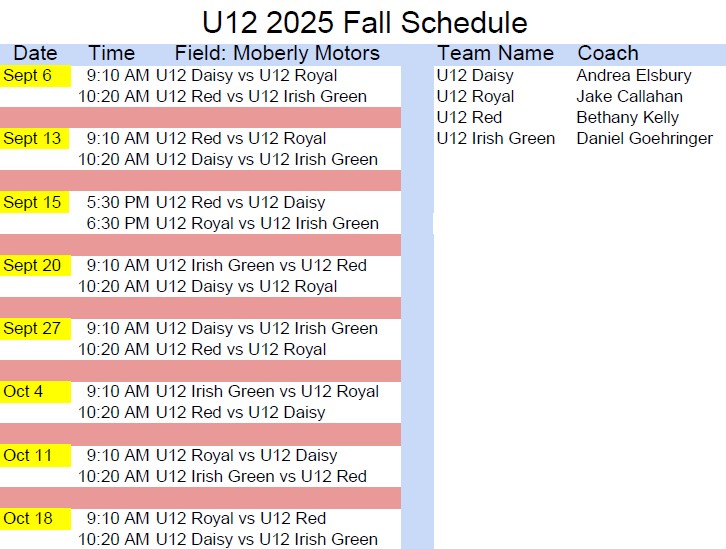Click coach name Daniel Goehringer
The width and height of the screenshot is (726, 549).
[x=644, y=139]
